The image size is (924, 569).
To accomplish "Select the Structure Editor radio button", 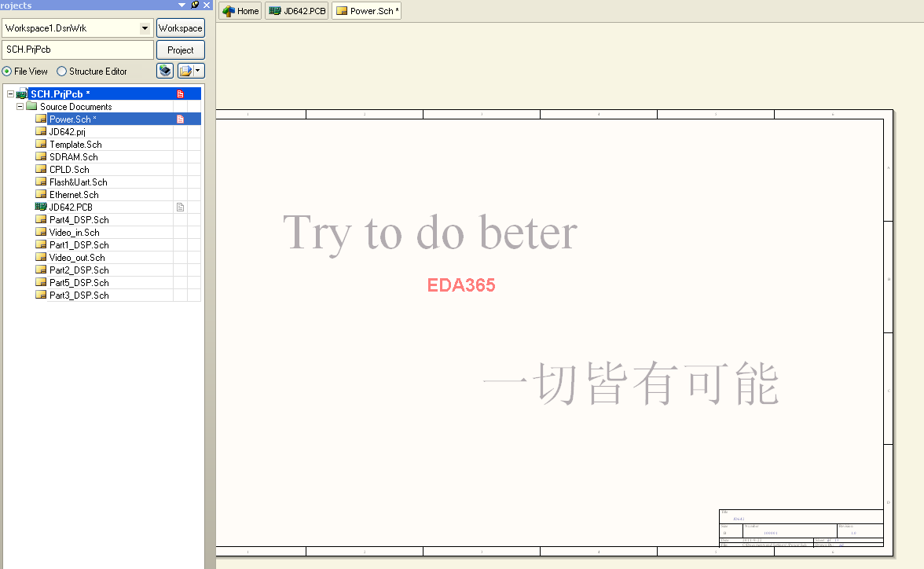I will click(x=61, y=72).
